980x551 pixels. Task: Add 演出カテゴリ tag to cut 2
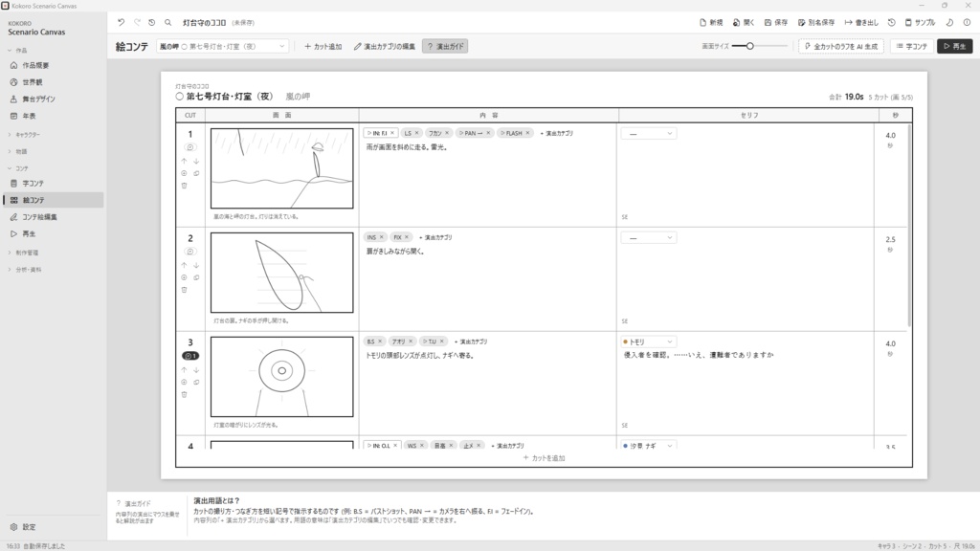click(435, 237)
